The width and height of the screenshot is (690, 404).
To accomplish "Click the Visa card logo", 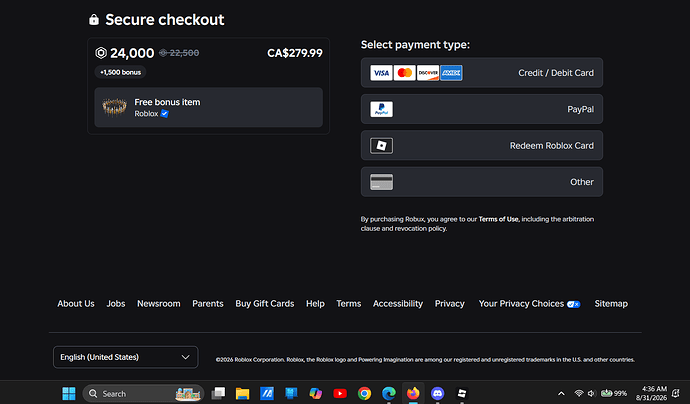I will (381, 73).
